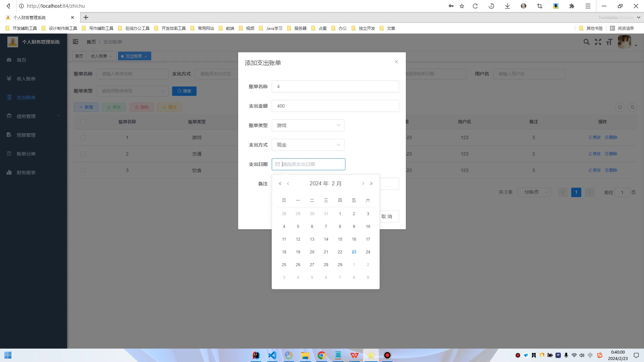Viewport: 644px width, 362px height.
Task: Open the 10条/页 page size dropdown
Action: click(x=534, y=192)
